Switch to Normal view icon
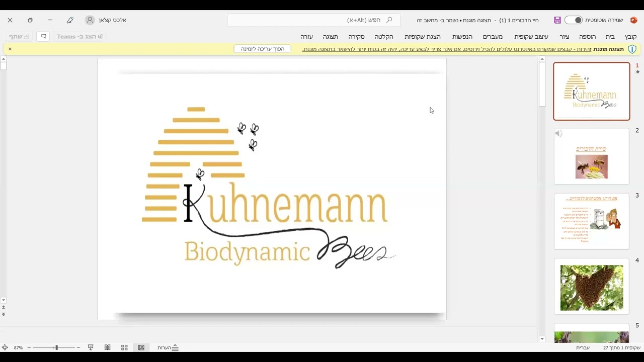 (x=141, y=347)
